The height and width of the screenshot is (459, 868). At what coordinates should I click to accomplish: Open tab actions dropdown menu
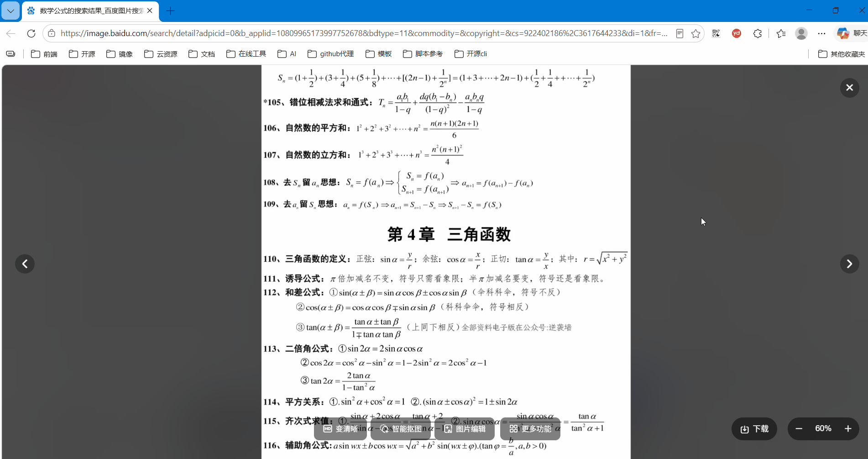10,11
